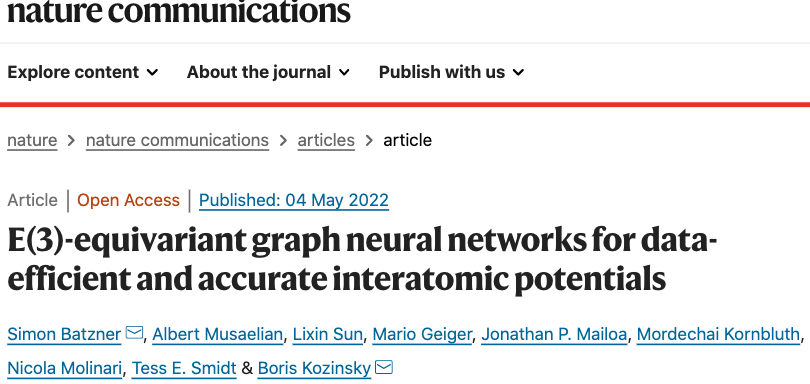The width and height of the screenshot is (810, 384).
Task: Click author Jonathan P. Mailoa
Action: tap(554, 334)
